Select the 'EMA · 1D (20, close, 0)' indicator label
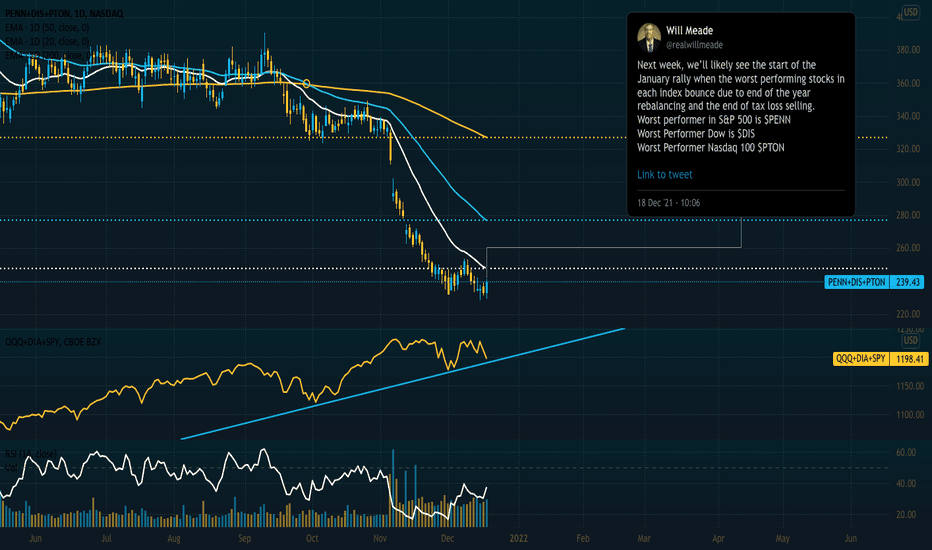Image resolution: width=932 pixels, height=550 pixels. coord(48,41)
